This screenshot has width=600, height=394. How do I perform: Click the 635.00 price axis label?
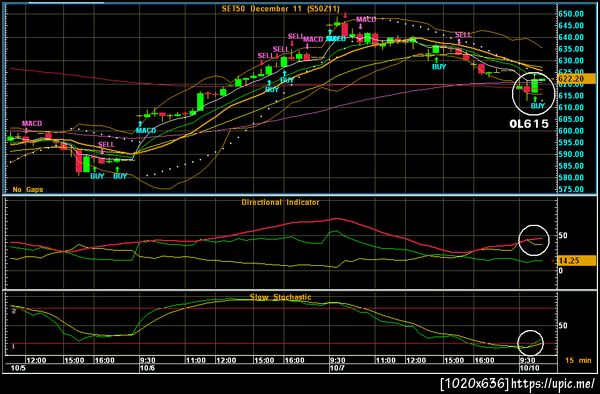pyautogui.click(x=571, y=49)
